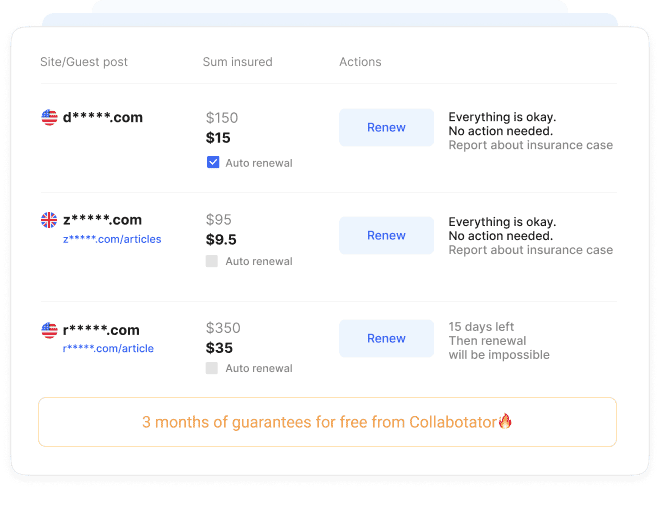The height and width of the screenshot is (523, 660).
Task: Open the z*****.com/articles link
Action: [x=112, y=240]
